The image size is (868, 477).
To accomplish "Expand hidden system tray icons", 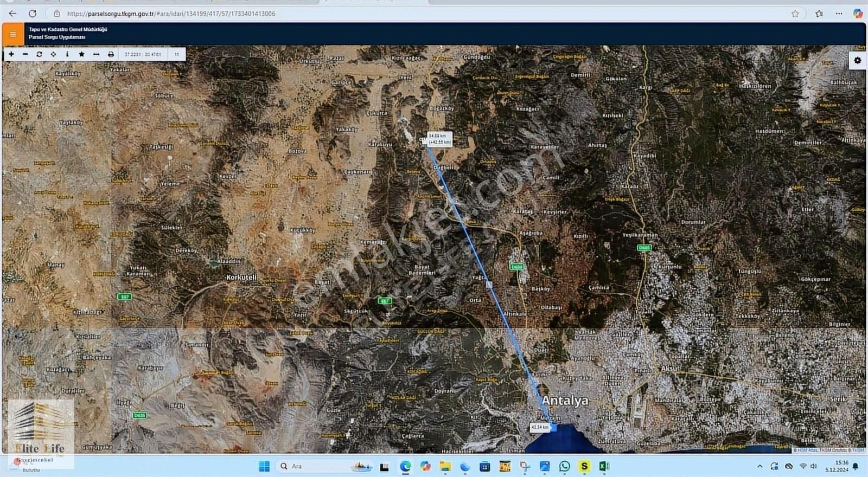I will 759,466.
